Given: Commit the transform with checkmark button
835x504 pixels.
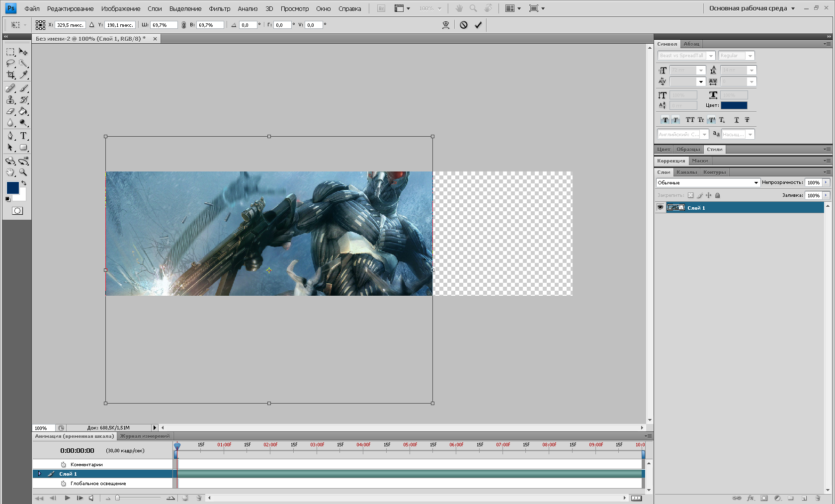Looking at the screenshot, I should 478,25.
